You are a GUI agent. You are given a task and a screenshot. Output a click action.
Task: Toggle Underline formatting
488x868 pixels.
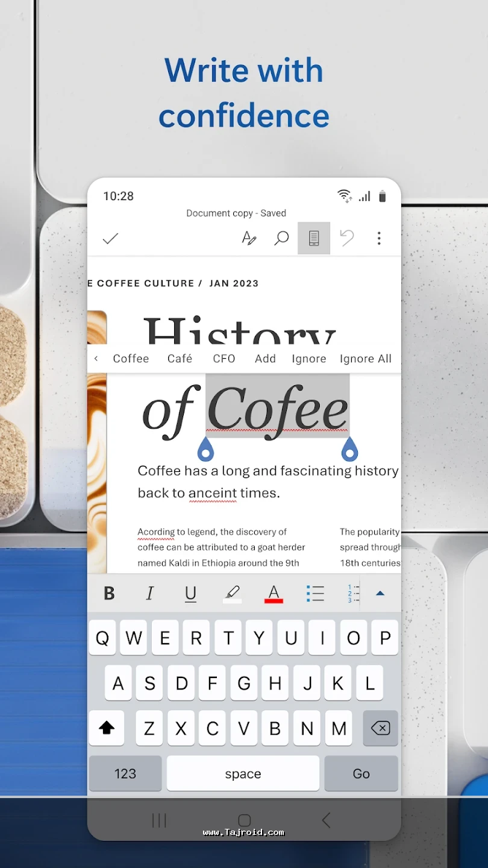[190, 594]
